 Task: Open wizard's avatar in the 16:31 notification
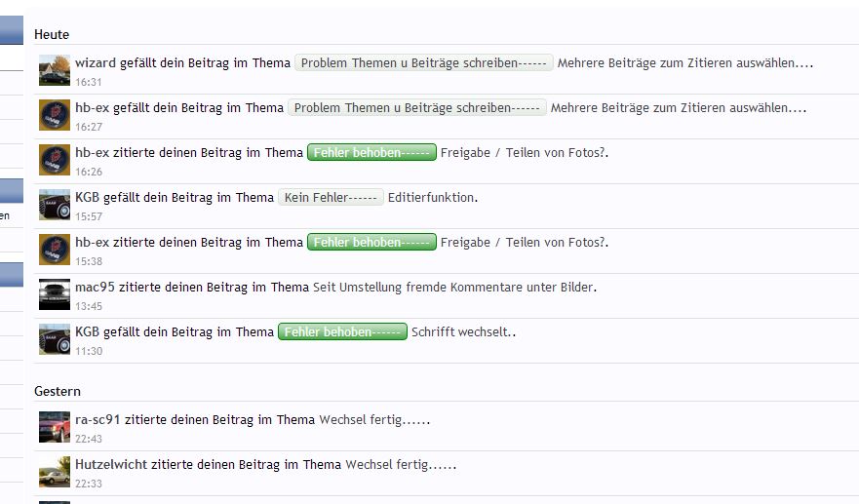coord(55,70)
